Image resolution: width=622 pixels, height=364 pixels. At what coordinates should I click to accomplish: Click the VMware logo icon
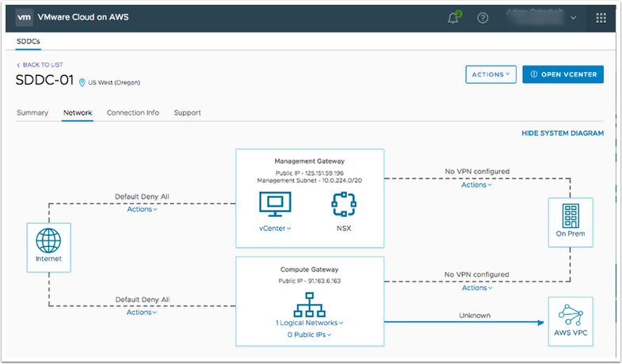24,17
